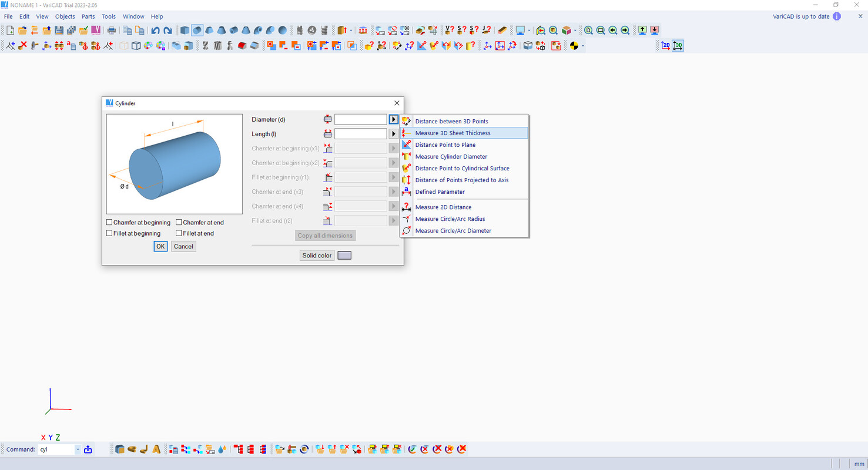Close the Cylinder dialog with X
Viewport: 868px width, 470px height.
click(397, 103)
